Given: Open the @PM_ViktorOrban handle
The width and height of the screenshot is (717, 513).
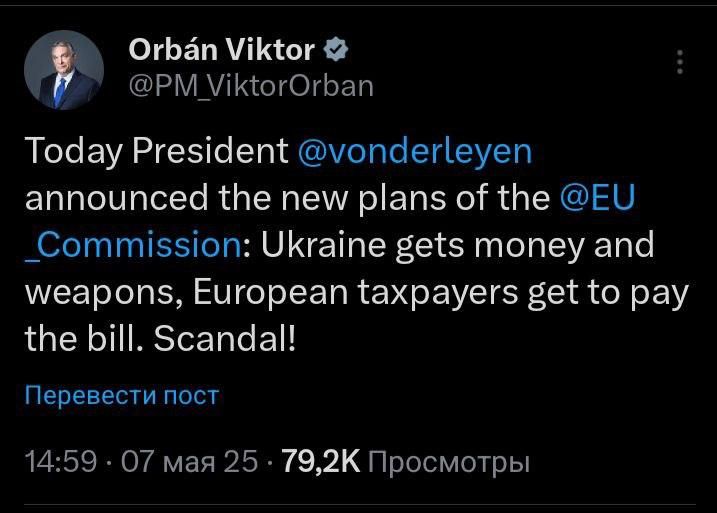Looking at the screenshot, I should tap(250, 86).
